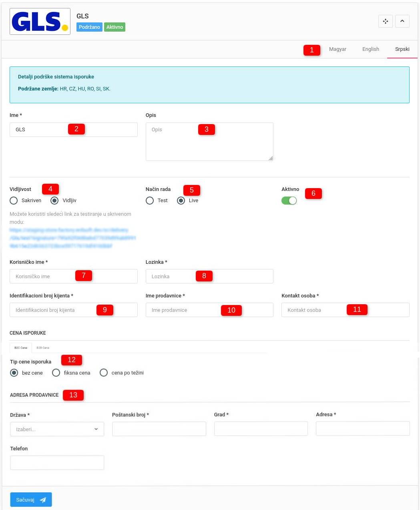This screenshot has width=420, height=510.
Task: Switch to the English language tab
Action: click(370, 49)
